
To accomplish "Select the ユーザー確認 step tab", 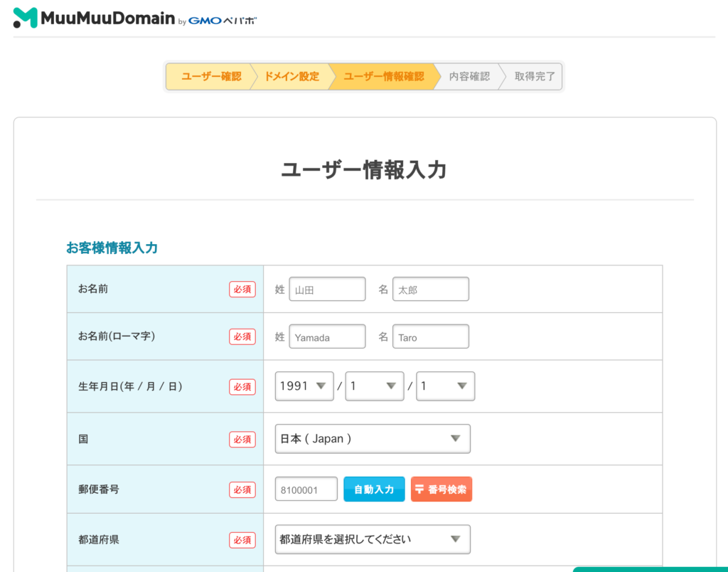I will [210, 77].
